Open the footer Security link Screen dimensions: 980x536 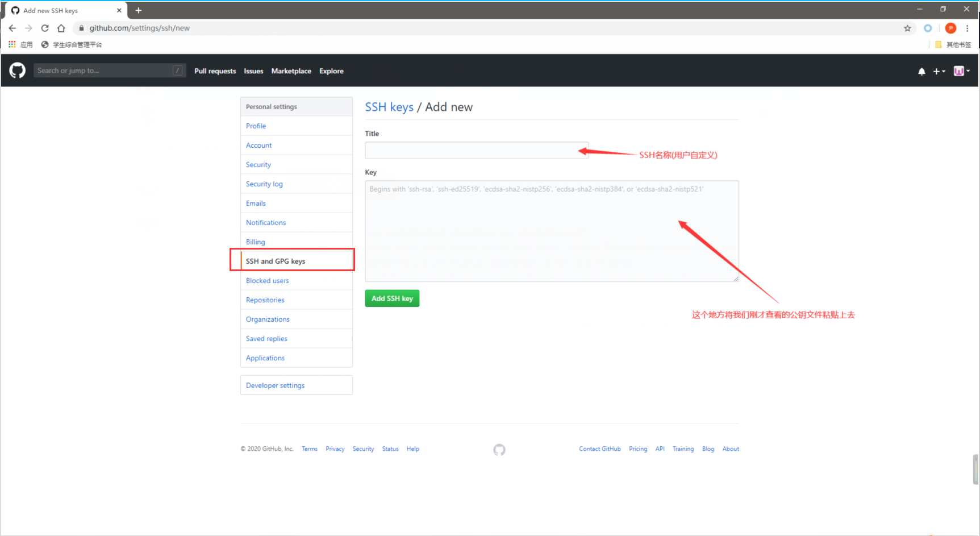point(363,449)
